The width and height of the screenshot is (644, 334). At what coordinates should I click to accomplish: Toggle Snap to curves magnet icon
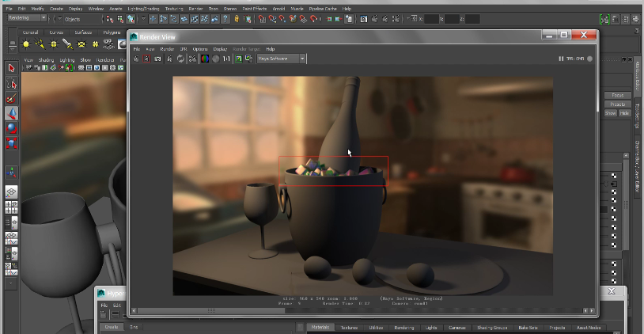pos(272,19)
